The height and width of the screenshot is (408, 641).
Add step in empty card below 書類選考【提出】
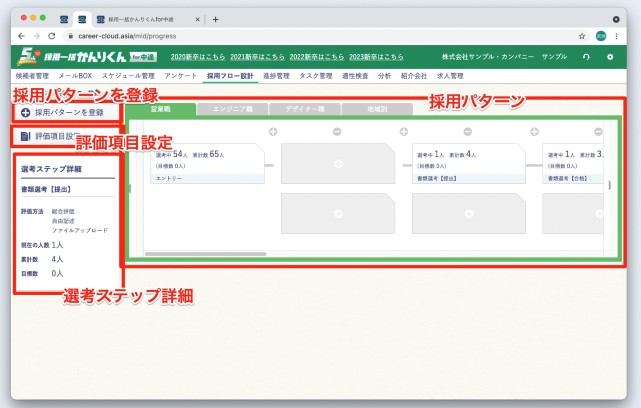468,214
